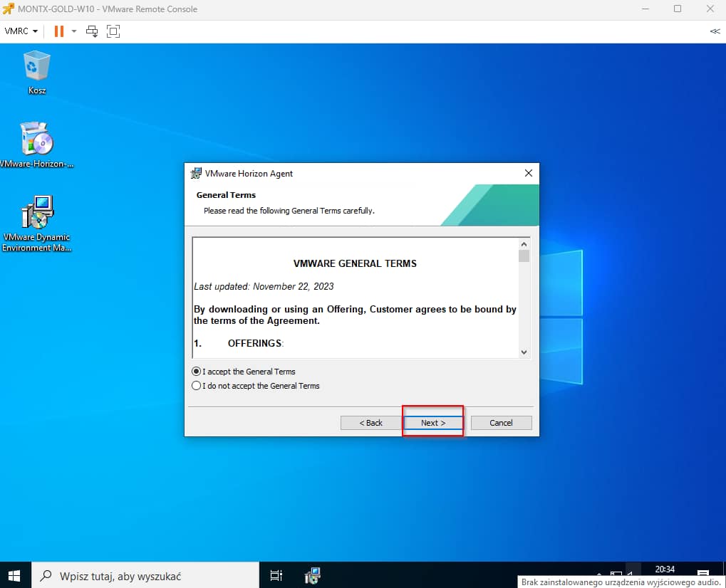Click the Send Ctrl+Alt+Del toolbar icon
The height and width of the screenshot is (588, 726).
[92, 31]
